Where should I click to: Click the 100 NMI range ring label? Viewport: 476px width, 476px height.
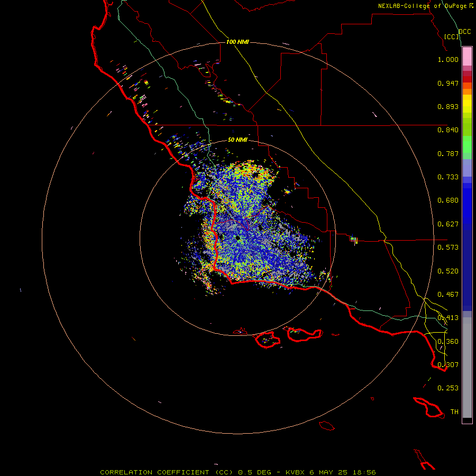pos(237,42)
